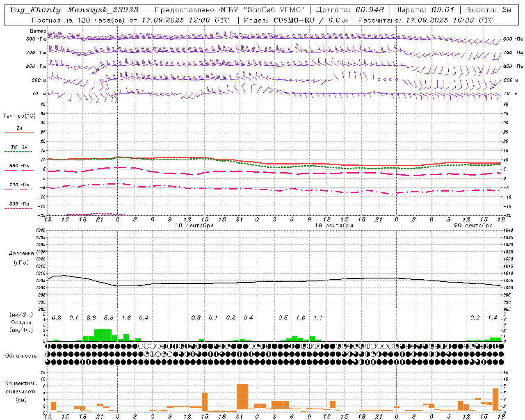Image resolution: width=525 pixels, height=420 pixels.
Task: Click the 1.4 precipitation value
Action: click(492, 317)
